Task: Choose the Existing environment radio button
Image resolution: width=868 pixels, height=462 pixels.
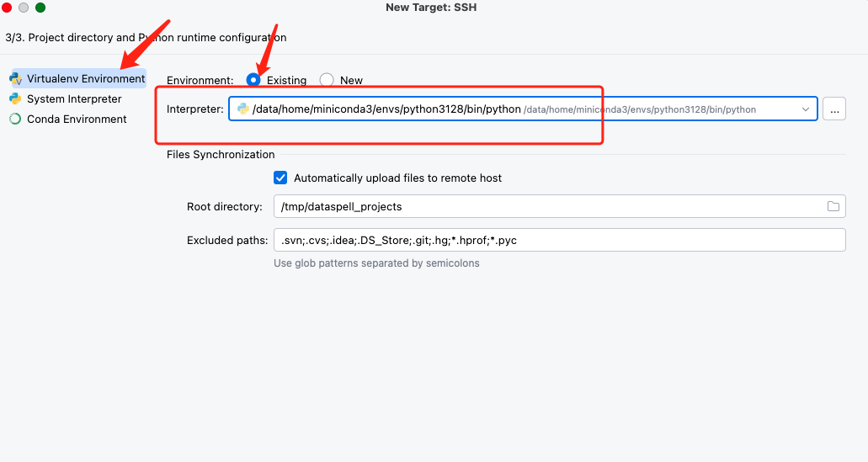Action: pos(253,80)
